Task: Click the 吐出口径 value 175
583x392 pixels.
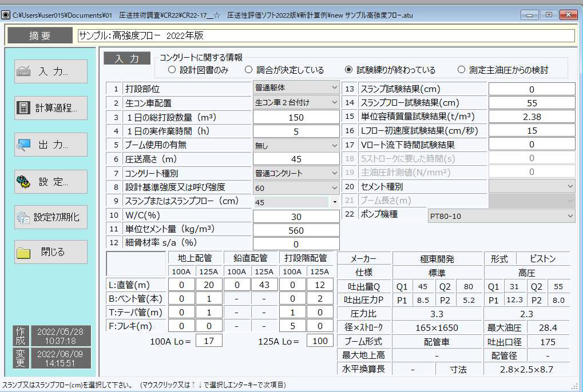Action: click(x=548, y=342)
